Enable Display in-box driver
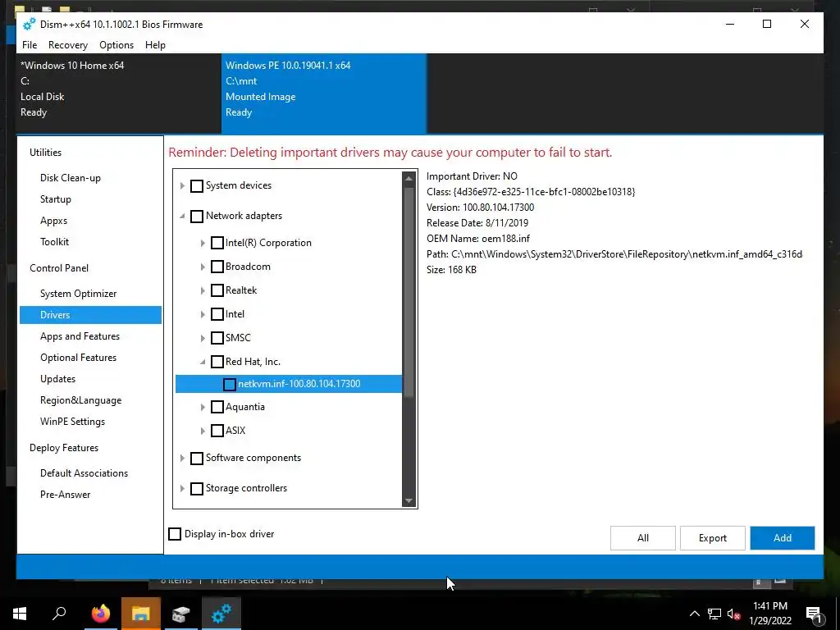The image size is (840, 630). coord(175,534)
